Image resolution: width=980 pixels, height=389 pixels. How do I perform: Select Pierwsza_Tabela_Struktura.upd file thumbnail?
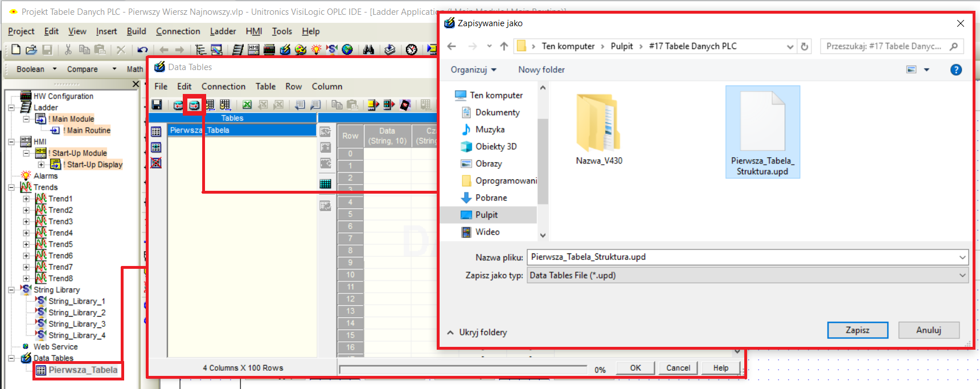762,132
